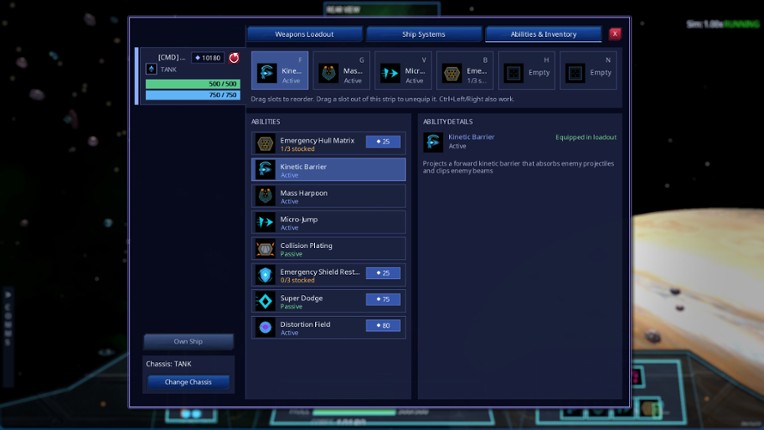Select the Collision Plating ability name
The image size is (764, 430).
click(306, 245)
